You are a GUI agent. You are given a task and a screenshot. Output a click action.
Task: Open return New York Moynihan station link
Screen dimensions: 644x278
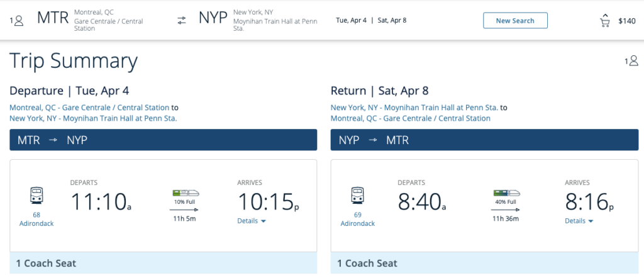pyautogui.click(x=414, y=108)
